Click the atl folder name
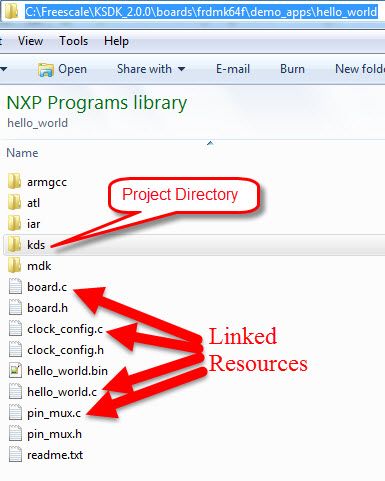385x481 pixels. tap(33, 203)
